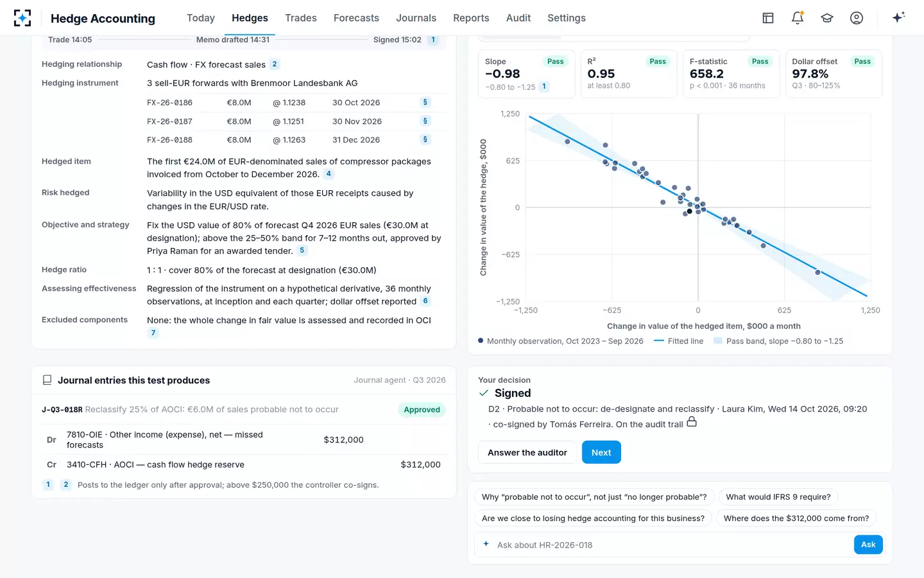Viewport: 924px width, 578px height.
Task: Open citation 4 after the hedged item text
Action: click(x=329, y=174)
